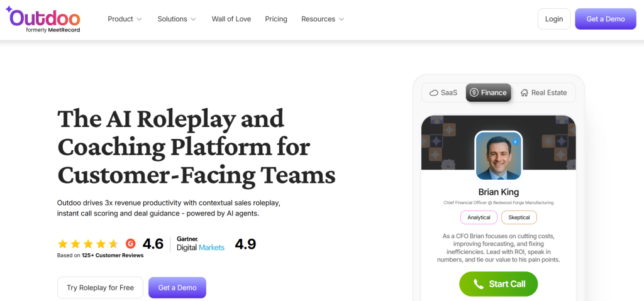Open the Solutions dropdown menu
Screen dimensions: 644x301
tap(177, 19)
